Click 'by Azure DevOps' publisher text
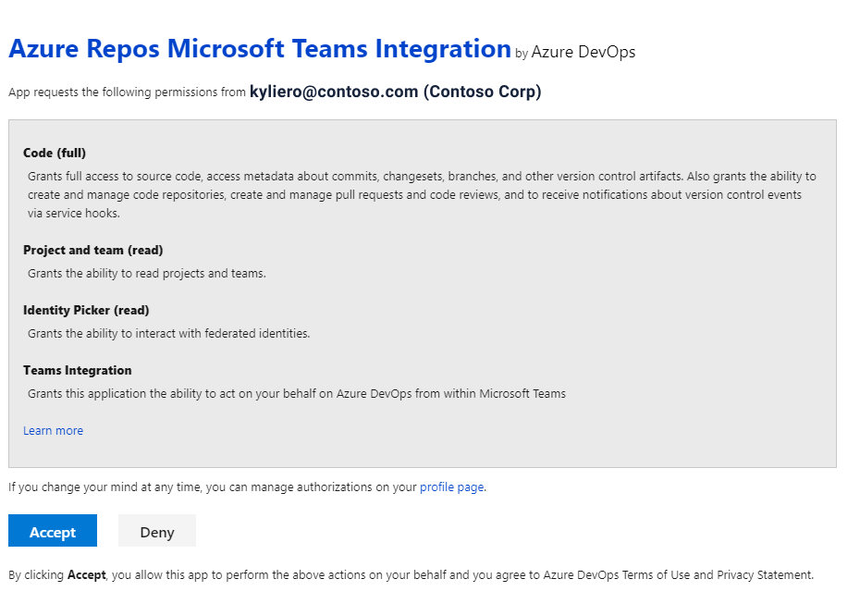The height and width of the screenshot is (616, 860). [575, 52]
